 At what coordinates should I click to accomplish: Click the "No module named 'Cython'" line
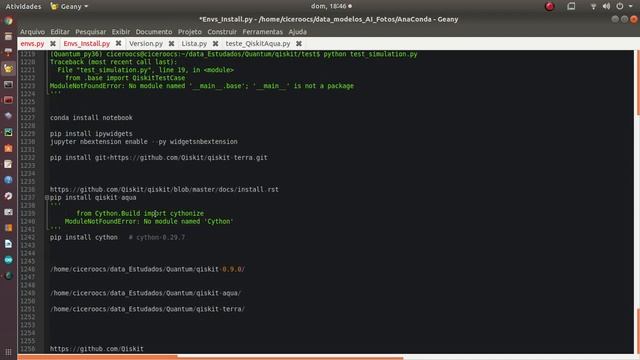click(149, 221)
